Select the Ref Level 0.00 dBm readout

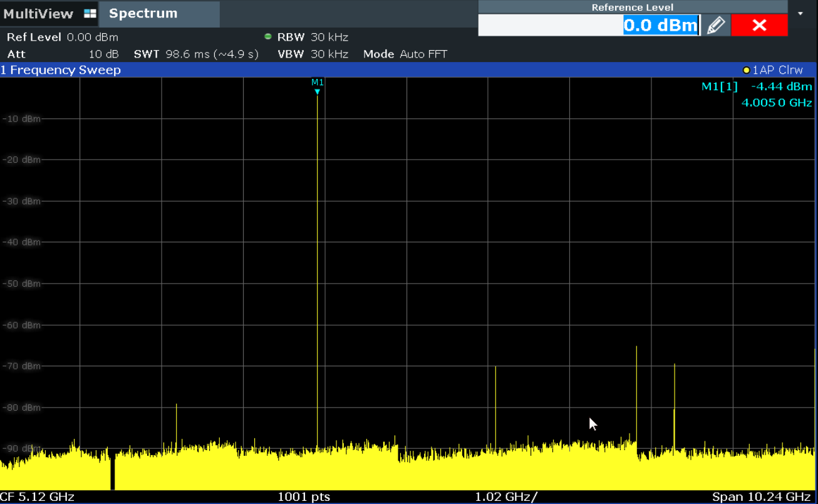coord(62,37)
